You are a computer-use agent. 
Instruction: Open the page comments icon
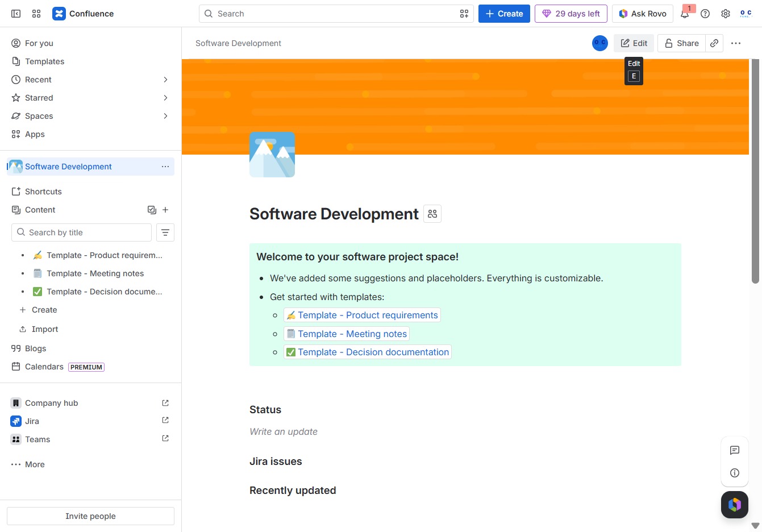pos(735,450)
